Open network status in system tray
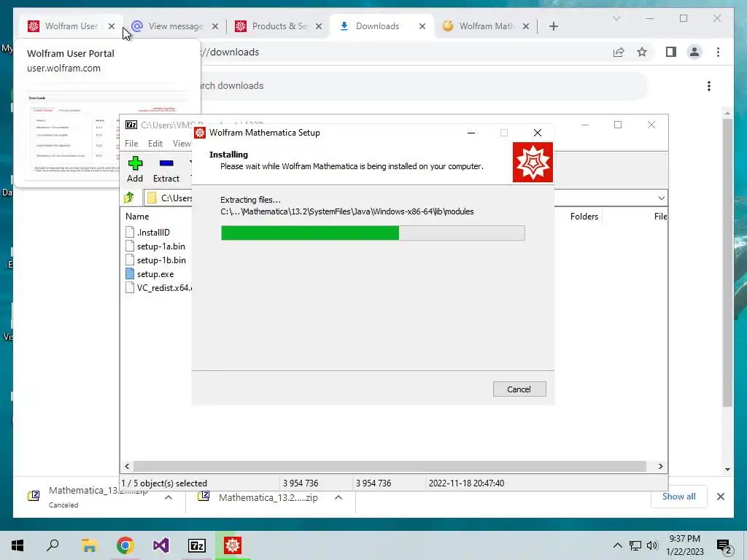 click(x=635, y=545)
